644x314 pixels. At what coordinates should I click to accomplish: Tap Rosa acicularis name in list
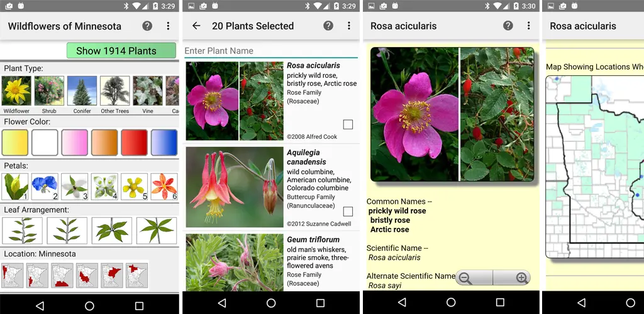[x=313, y=65]
